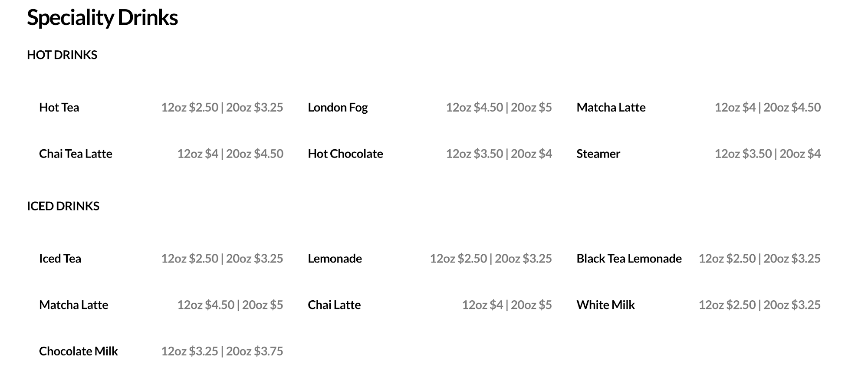The width and height of the screenshot is (868, 381).
Task: Select the Lemonade item name
Action: tap(335, 259)
